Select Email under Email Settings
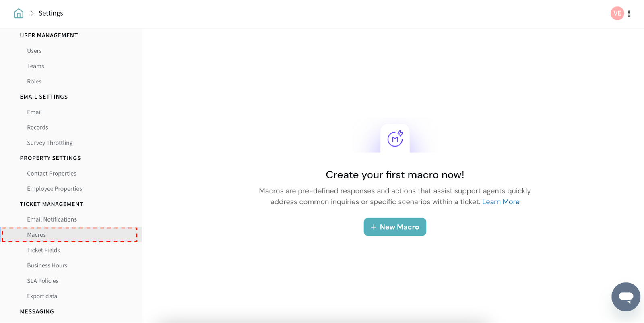 point(34,112)
